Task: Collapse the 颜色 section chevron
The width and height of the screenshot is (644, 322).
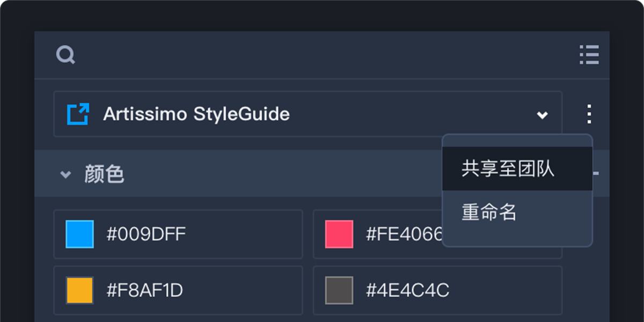Action: 65,174
